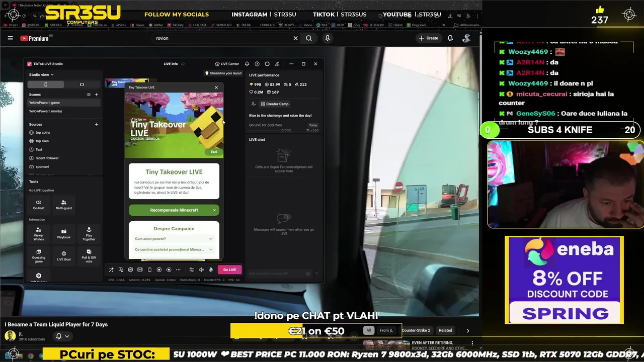This screenshot has width=644, height=362.
Task: Click the record circle icon in the bottom toolbar
Action: [159, 270]
